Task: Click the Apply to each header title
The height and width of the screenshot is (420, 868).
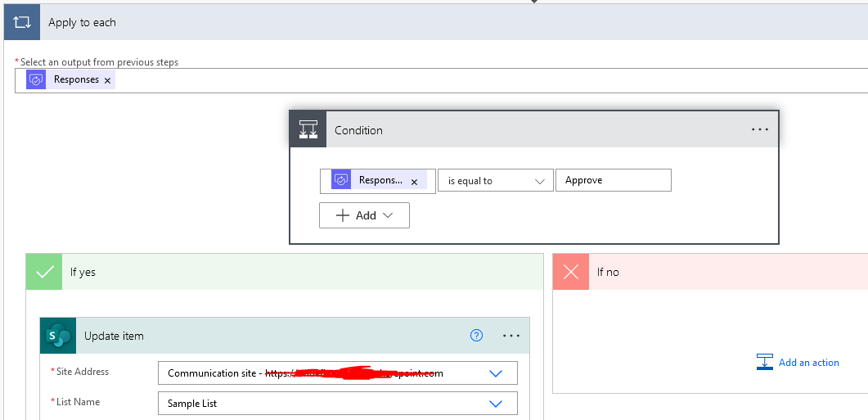Action: click(82, 23)
